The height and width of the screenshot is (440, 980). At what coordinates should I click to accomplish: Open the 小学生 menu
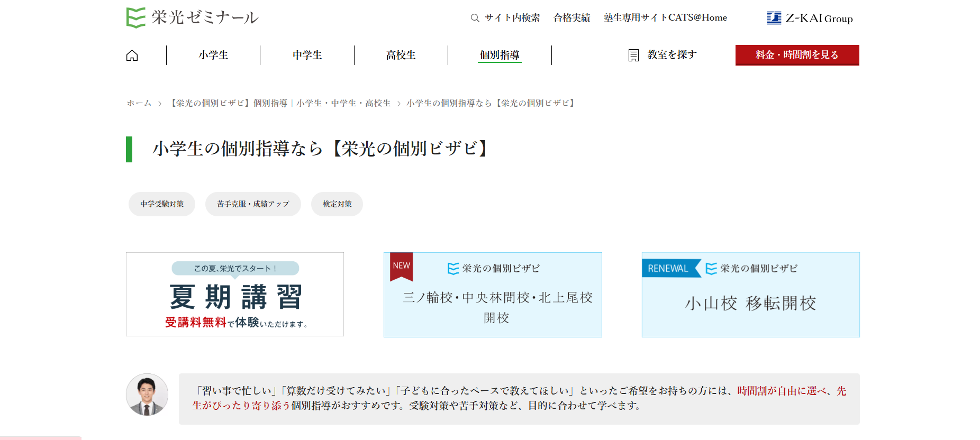point(213,55)
